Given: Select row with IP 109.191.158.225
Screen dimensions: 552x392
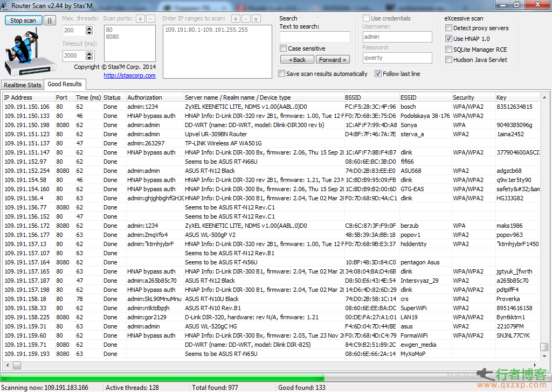Looking at the screenshot, I should (x=272, y=317).
